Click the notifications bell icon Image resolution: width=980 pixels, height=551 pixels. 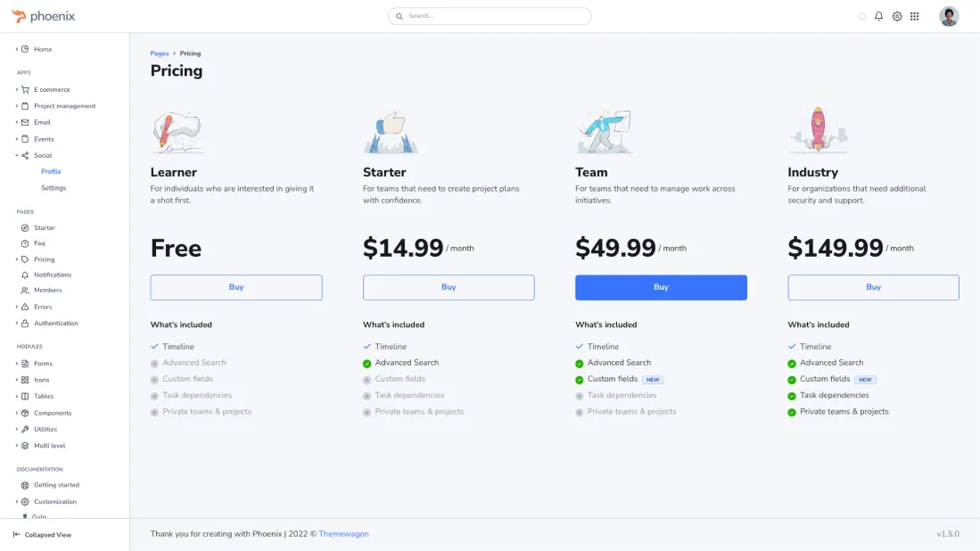(x=878, y=16)
